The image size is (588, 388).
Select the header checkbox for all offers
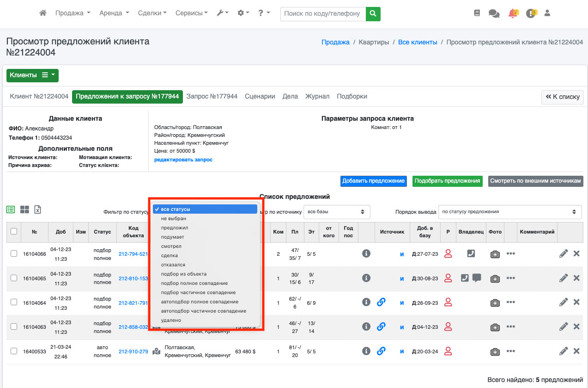[x=14, y=231]
